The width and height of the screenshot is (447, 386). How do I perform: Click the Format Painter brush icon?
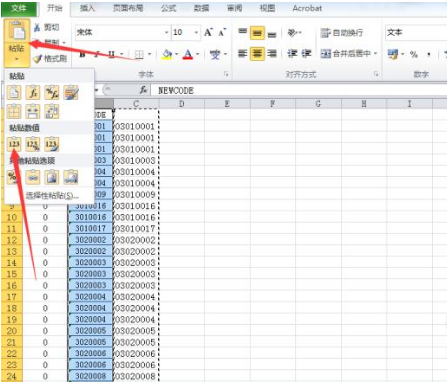[38, 59]
